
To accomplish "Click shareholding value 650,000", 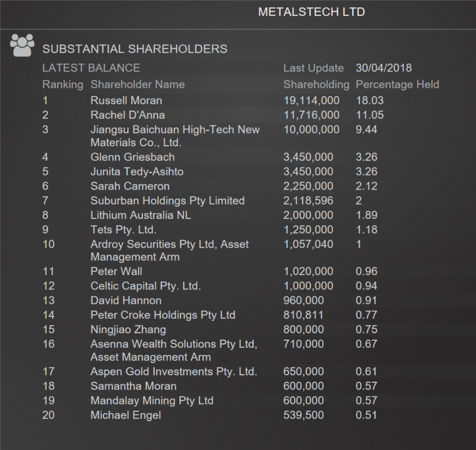I will (304, 372).
